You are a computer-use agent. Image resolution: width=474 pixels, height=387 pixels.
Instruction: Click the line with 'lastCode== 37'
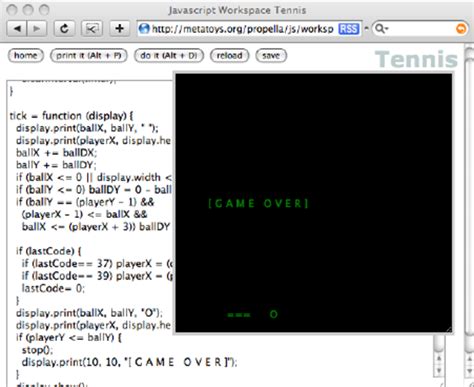(x=97, y=264)
